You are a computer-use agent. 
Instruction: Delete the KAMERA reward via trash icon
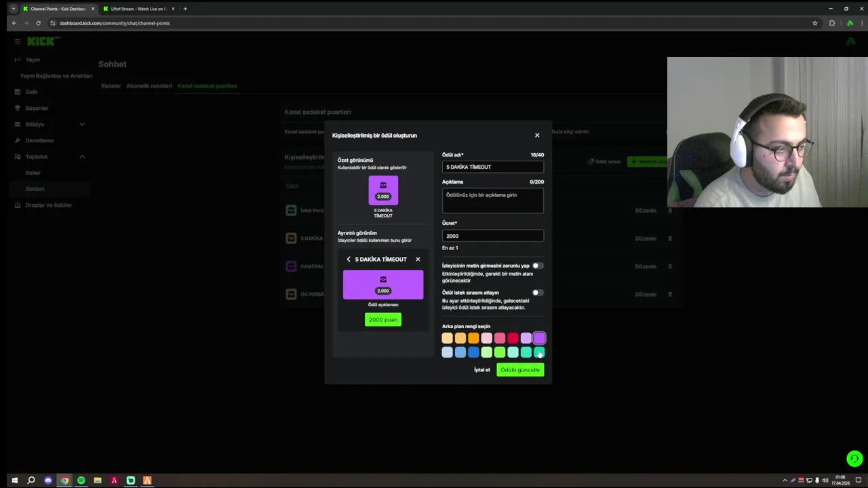(x=670, y=266)
